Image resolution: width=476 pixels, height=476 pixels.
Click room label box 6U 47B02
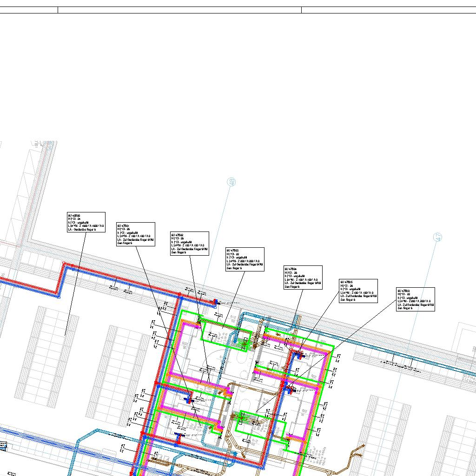pyautogui.click(x=190, y=244)
